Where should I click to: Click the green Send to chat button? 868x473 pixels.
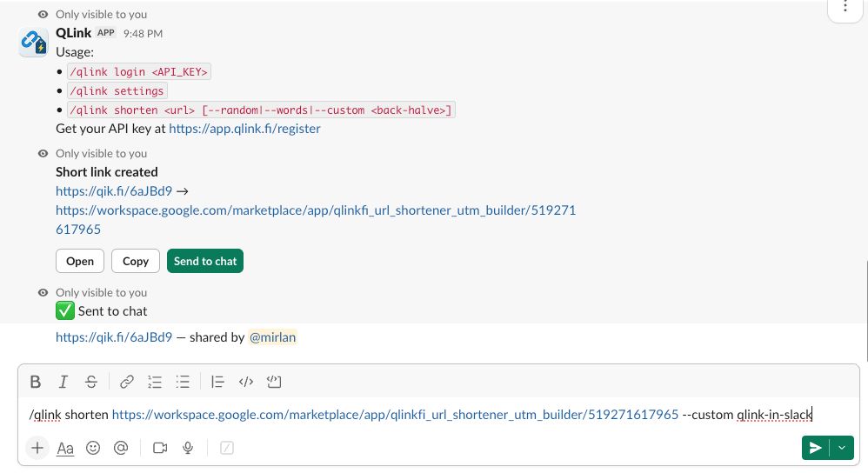point(205,261)
